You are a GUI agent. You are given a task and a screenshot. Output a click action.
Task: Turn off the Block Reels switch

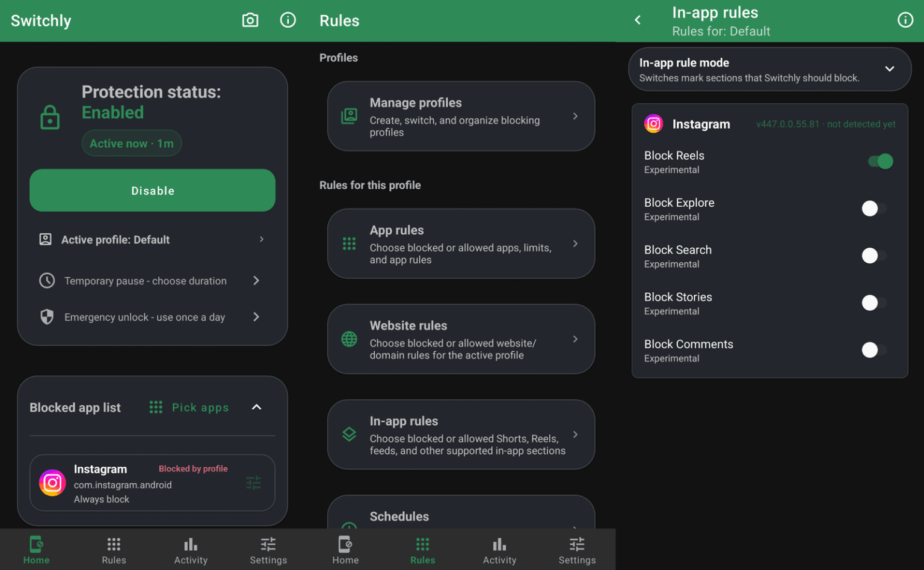pos(880,162)
